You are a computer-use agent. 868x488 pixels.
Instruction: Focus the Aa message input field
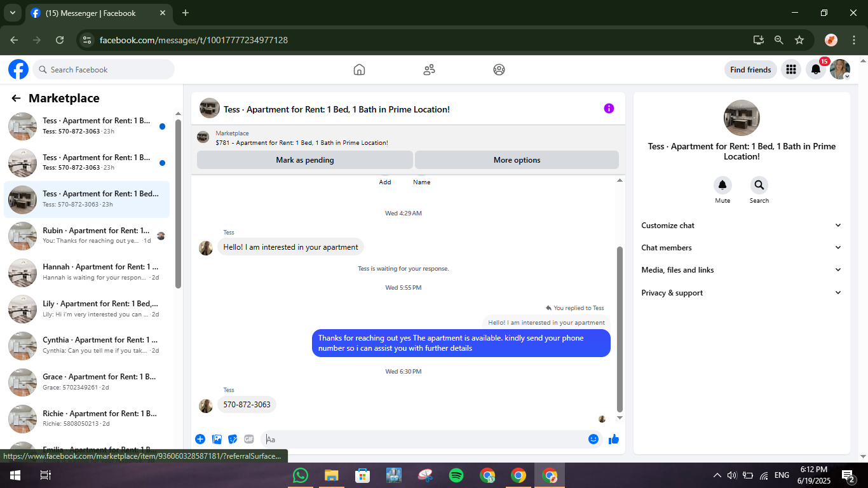tap(423, 439)
